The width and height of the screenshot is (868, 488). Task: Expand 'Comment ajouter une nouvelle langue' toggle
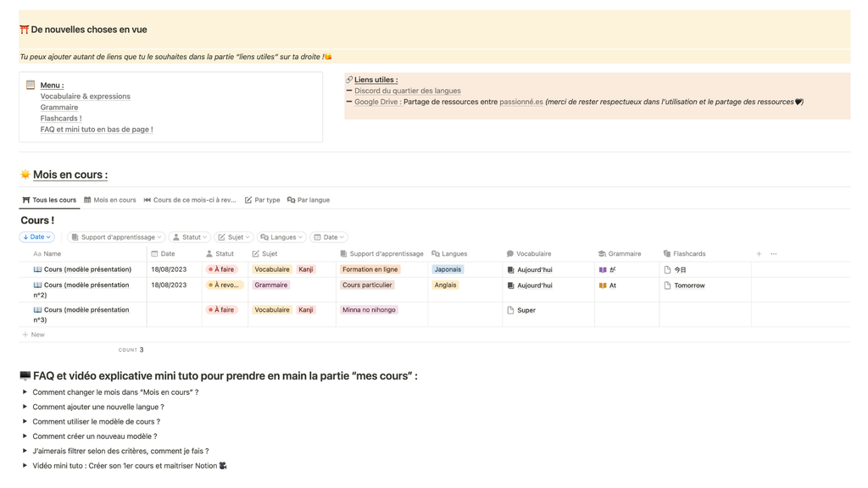25,407
